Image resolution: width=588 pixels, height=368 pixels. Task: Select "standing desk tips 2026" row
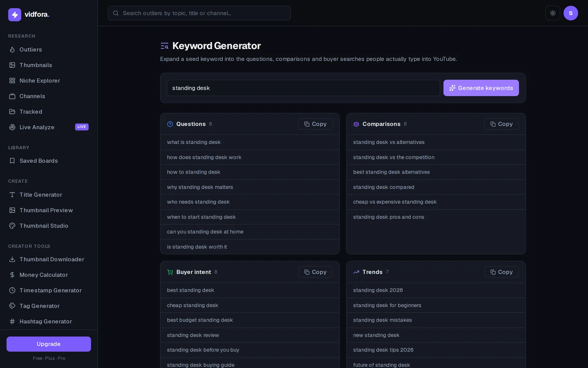click(436, 350)
